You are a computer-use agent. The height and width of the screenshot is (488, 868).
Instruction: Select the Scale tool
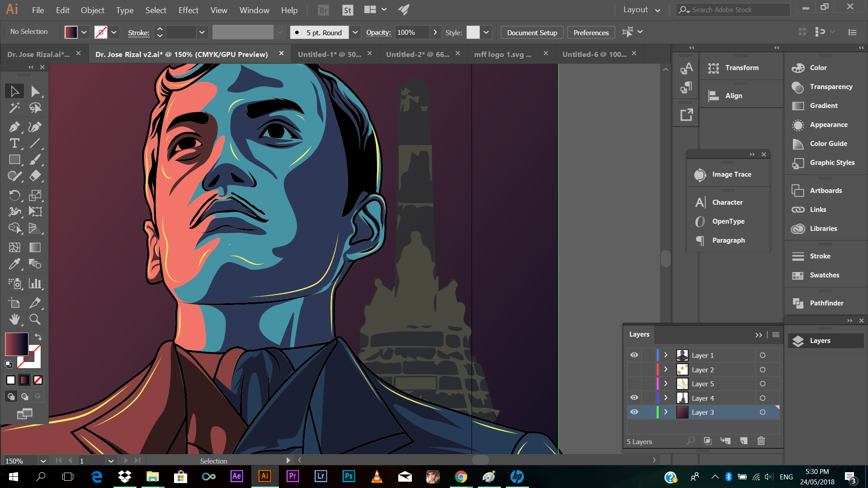(35, 195)
